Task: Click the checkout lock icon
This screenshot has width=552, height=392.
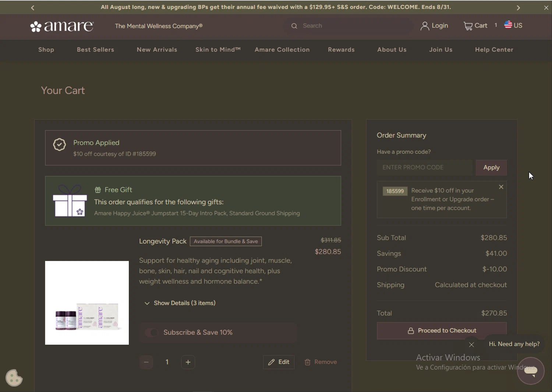Action: pos(411,331)
